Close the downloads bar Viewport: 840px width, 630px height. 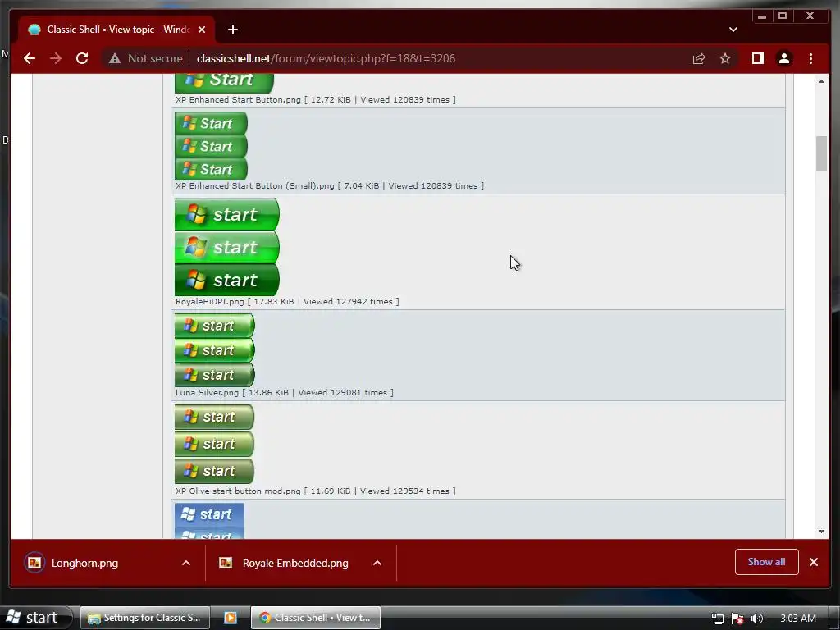814,562
